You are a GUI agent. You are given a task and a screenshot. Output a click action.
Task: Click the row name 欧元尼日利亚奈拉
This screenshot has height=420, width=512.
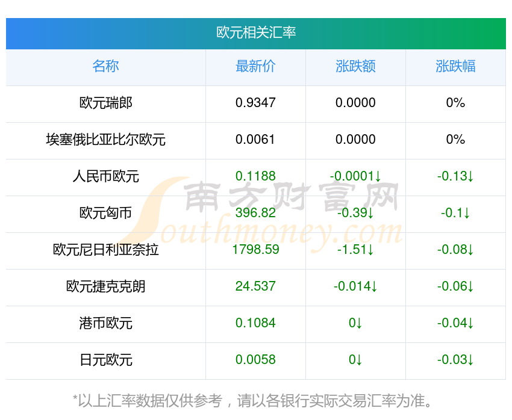[x=105, y=250]
